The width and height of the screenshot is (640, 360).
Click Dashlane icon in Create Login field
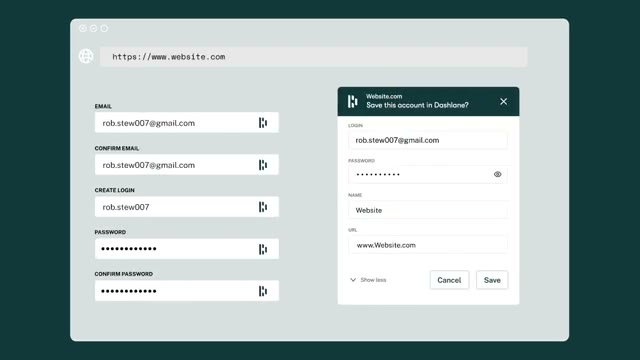click(x=263, y=207)
